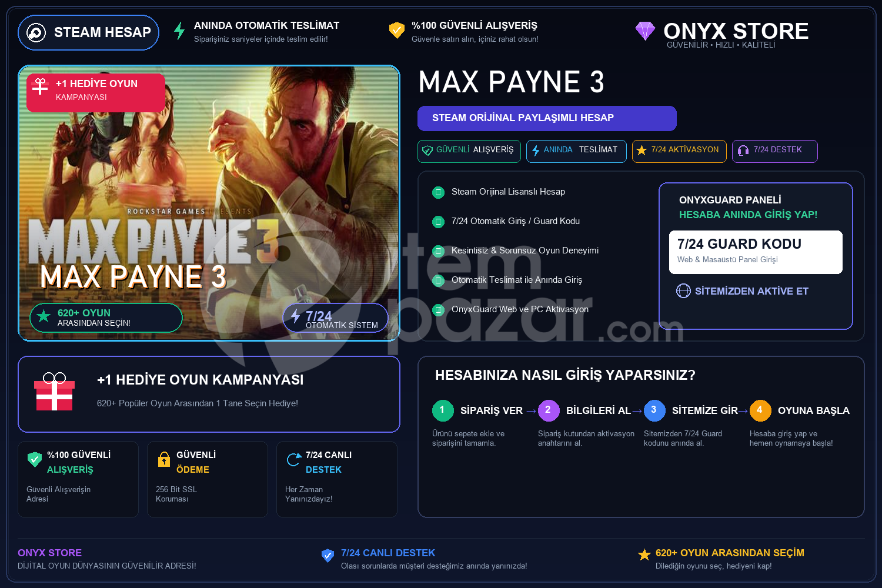Image resolution: width=882 pixels, height=588 pixels.
Task: Click the Hesaba Anında Giriş Yap! text
Action: pos(749,215)
